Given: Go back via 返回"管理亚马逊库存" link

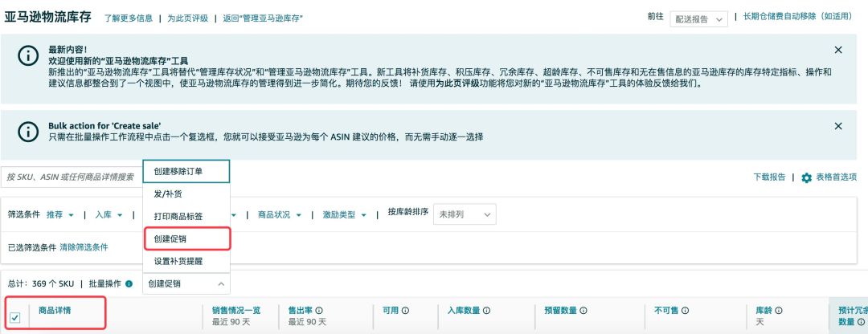Looking at the screenshot, I should pyautogui.click(x=263, y=18).
